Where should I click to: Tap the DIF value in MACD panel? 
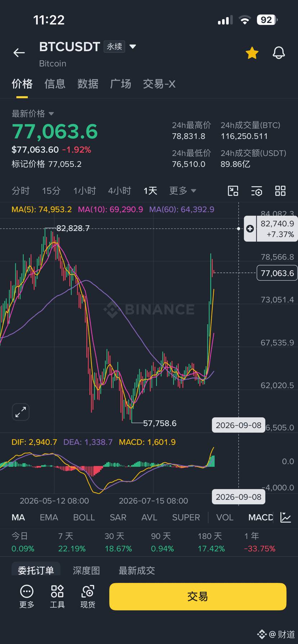pyautogui.click(x=34, y=442)
